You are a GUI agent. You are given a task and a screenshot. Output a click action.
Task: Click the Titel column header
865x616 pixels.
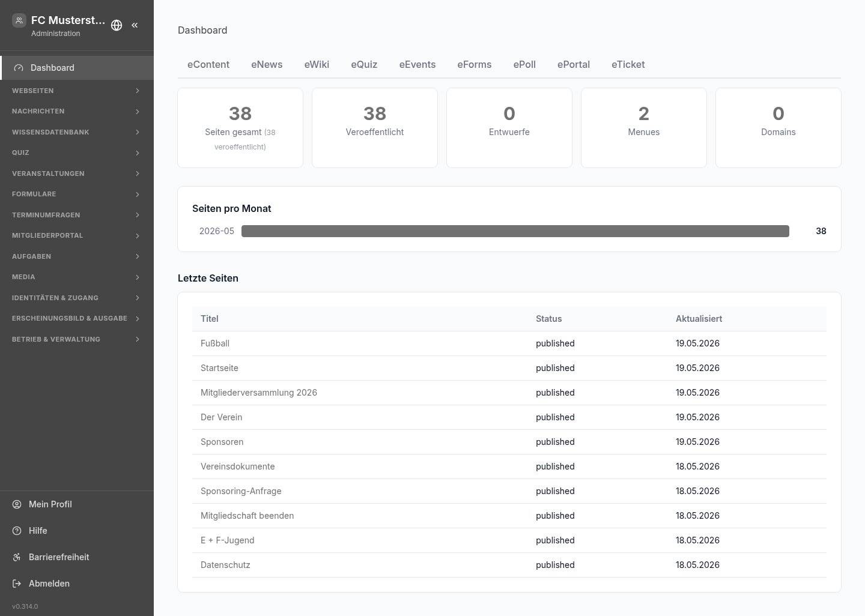tap(210, 319)
